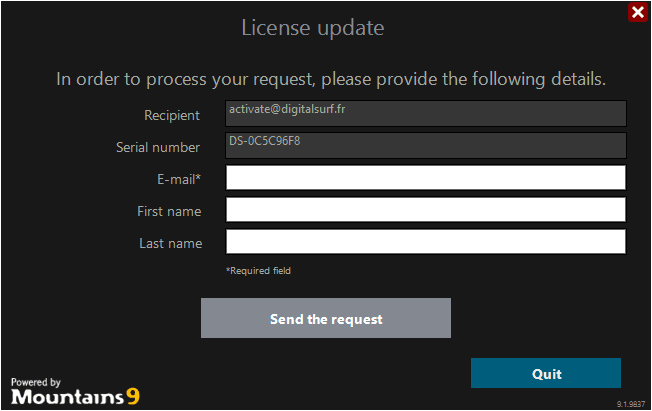
Task: Focus the First name input field
Action: (x=426, y=210)
